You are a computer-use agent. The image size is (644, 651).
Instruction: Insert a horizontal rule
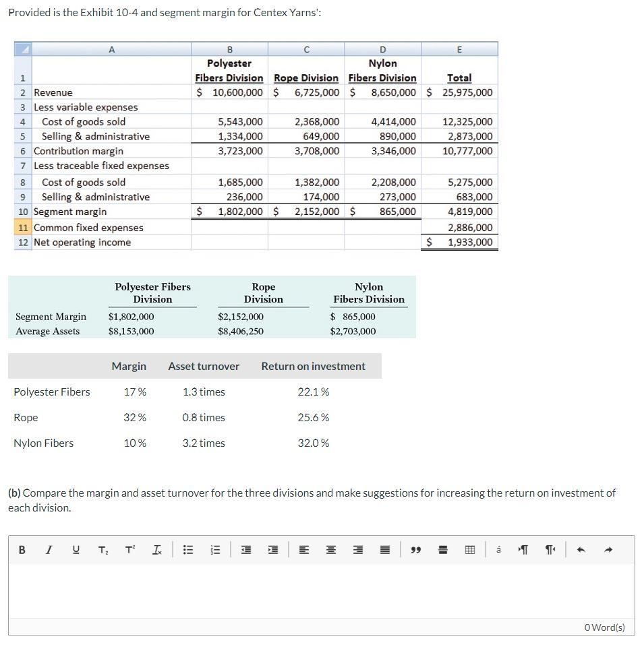442,549
